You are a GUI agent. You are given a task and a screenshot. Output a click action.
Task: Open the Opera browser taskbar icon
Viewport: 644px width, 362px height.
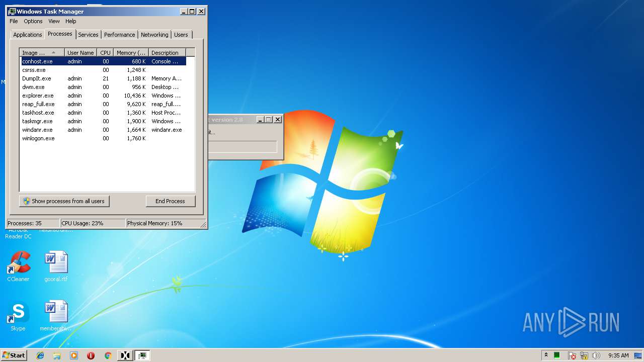pyautogui.click(x=91, y=355)
